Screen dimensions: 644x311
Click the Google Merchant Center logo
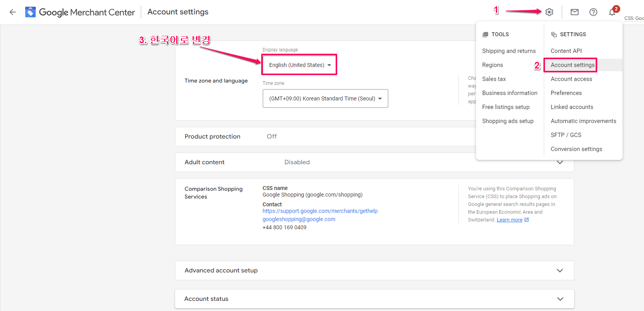(x=30, y=12)
